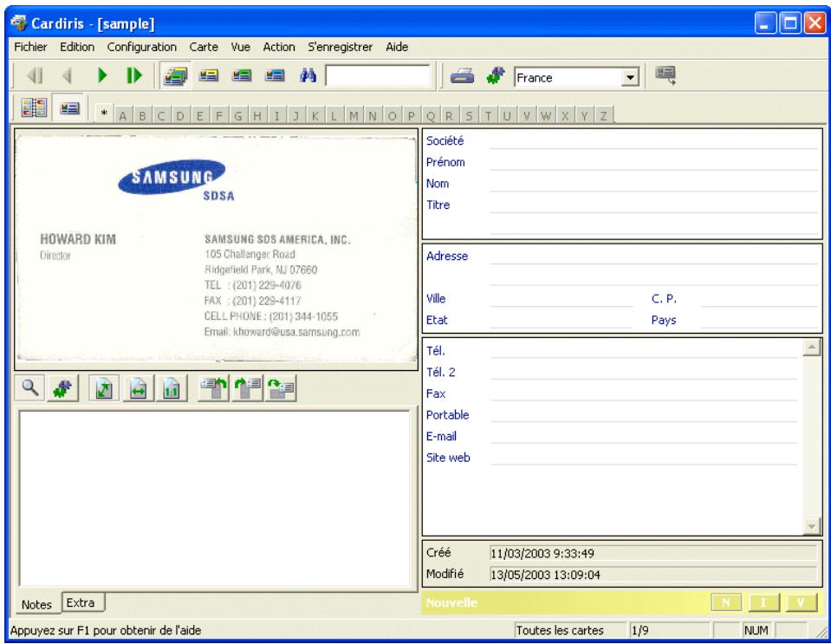Image resolution: width=831 pixels, height=644 pixels.
Task: Open the Edition menu
Action: point(77,47)
